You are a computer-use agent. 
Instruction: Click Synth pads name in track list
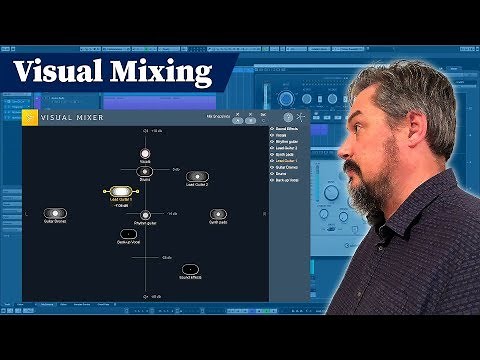point(285,155)
